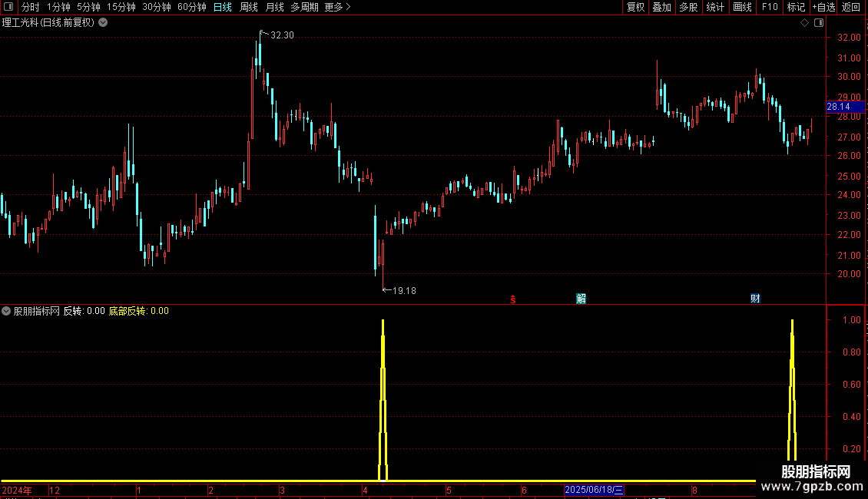The height and width of the screenshot is (499, 868).
Task: Toggle the side panel icon at top right
Action: tap(819, 23)
